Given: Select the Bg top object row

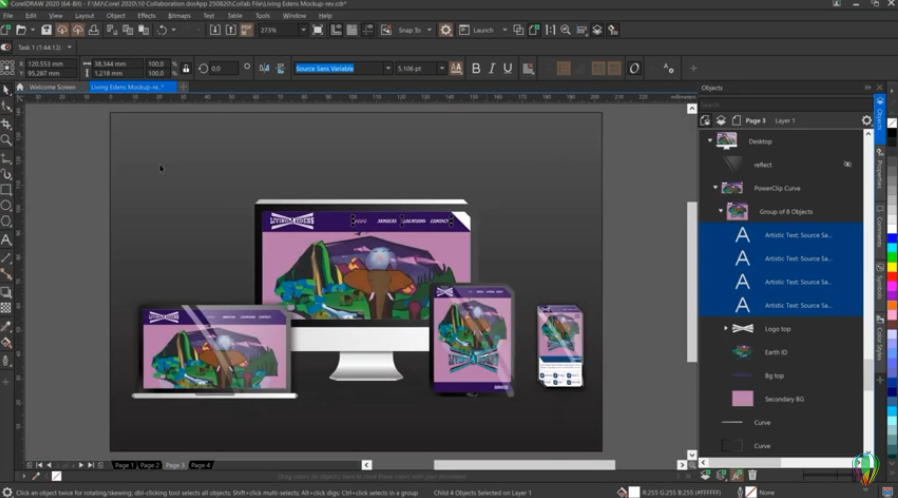Looking at the screenshot, I should [x=781, y=376].
